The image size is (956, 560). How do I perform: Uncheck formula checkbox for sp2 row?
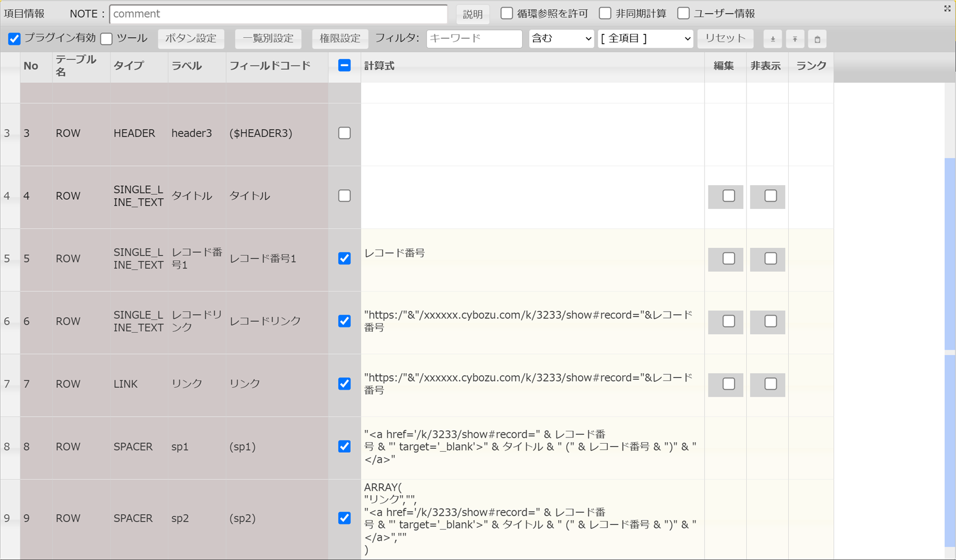pos(345,518)
